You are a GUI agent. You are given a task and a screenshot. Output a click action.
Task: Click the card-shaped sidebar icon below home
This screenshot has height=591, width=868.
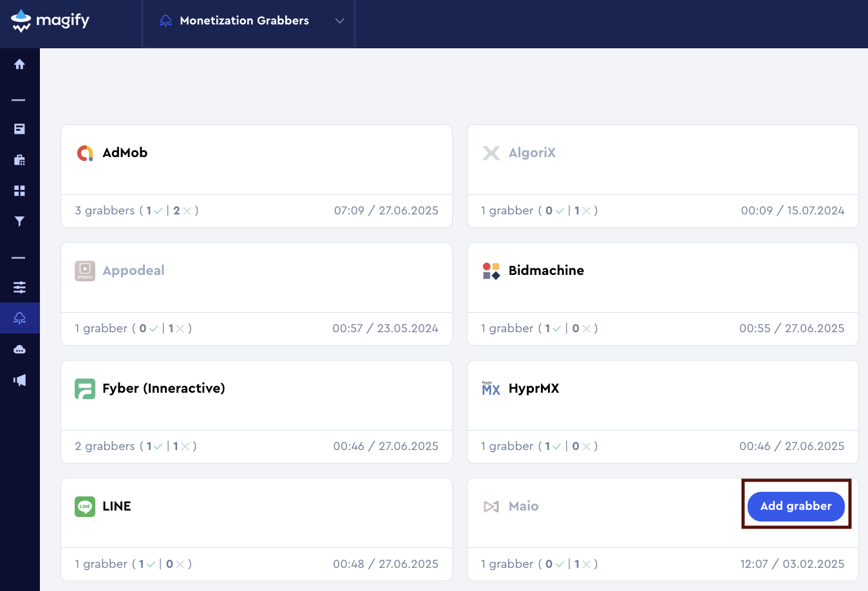(20, 129)
